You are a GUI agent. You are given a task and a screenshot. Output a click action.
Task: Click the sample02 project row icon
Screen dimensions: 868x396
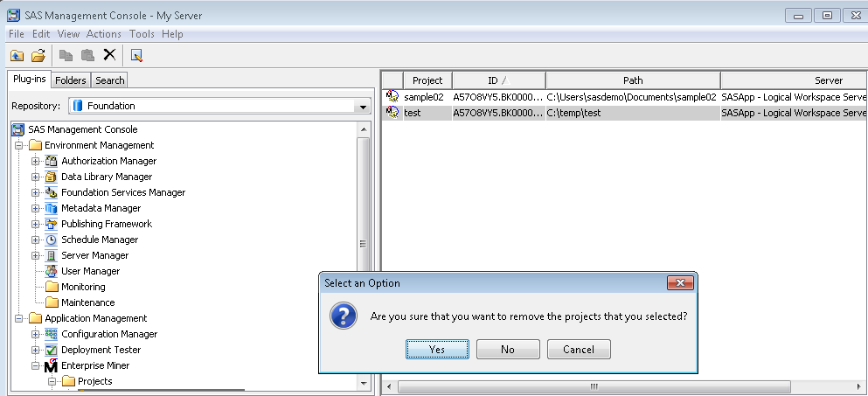coord(392,97)
